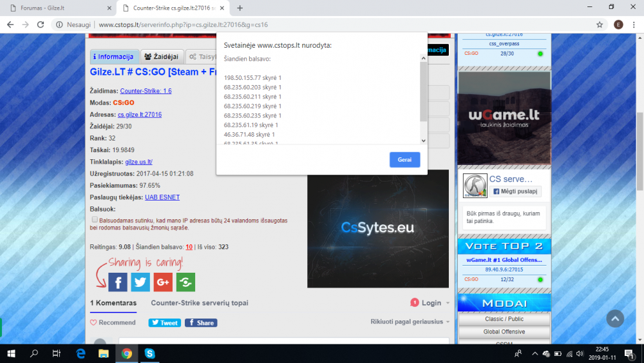Open File Explorer from taskbar
The height and width of the screenshot is (363, 644).
click(104, 353)
